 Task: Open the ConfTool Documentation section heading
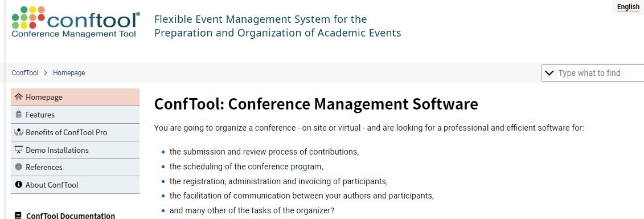[x=70, y=216]
